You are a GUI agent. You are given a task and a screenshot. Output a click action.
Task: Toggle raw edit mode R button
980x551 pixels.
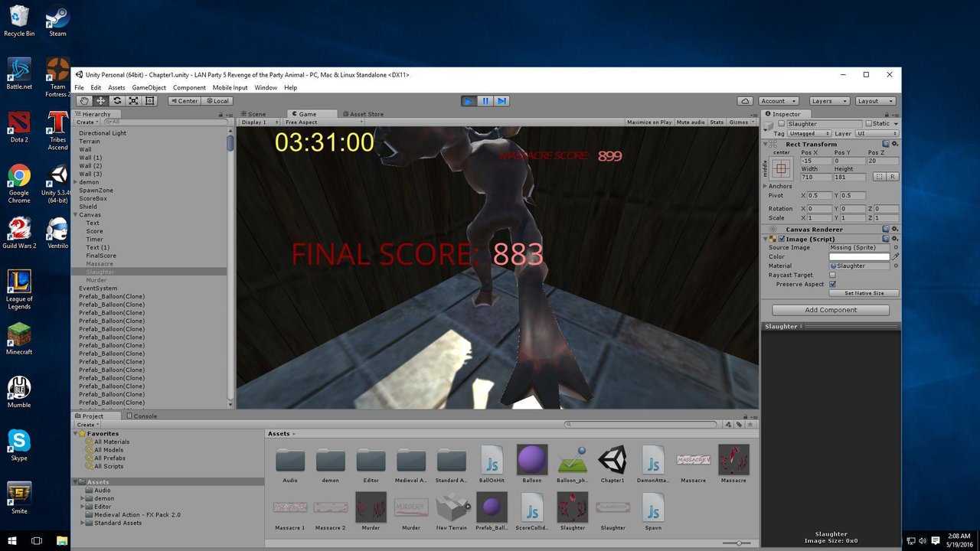tap(893, 177)
